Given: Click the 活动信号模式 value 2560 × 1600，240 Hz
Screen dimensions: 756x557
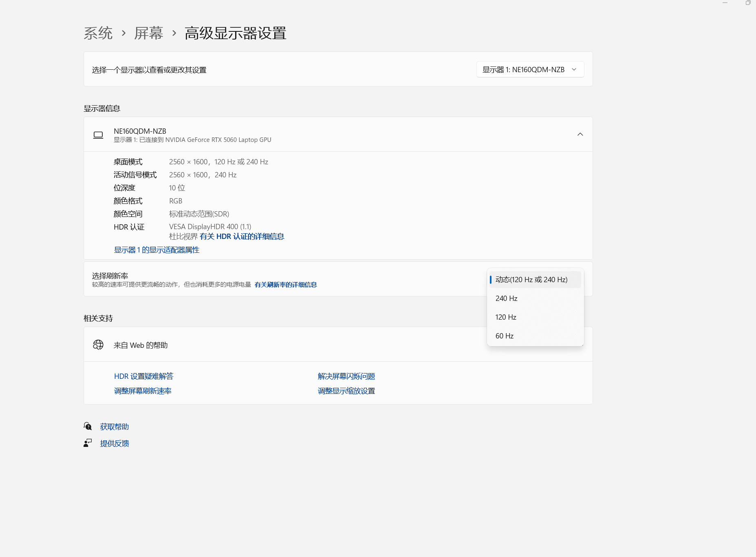Looking at the screenshot, I should coord(203,175).
